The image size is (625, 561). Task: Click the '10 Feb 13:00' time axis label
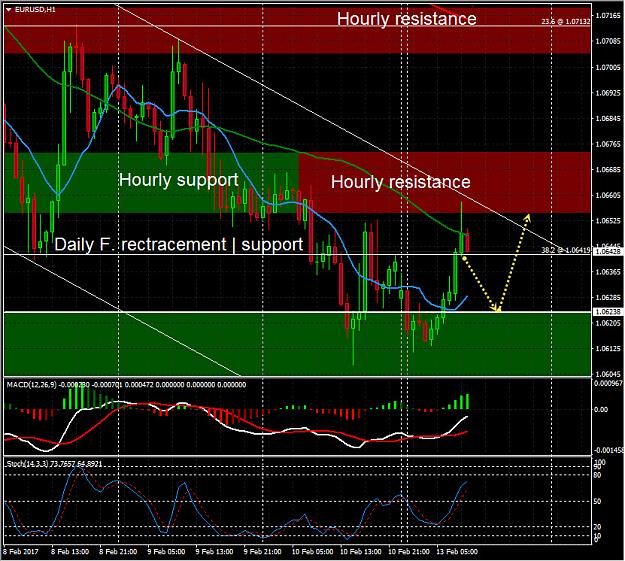tap(361, 552)
